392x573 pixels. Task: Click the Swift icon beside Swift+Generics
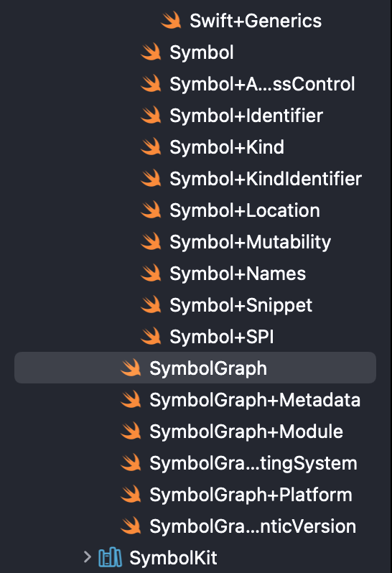pos(171,20)
